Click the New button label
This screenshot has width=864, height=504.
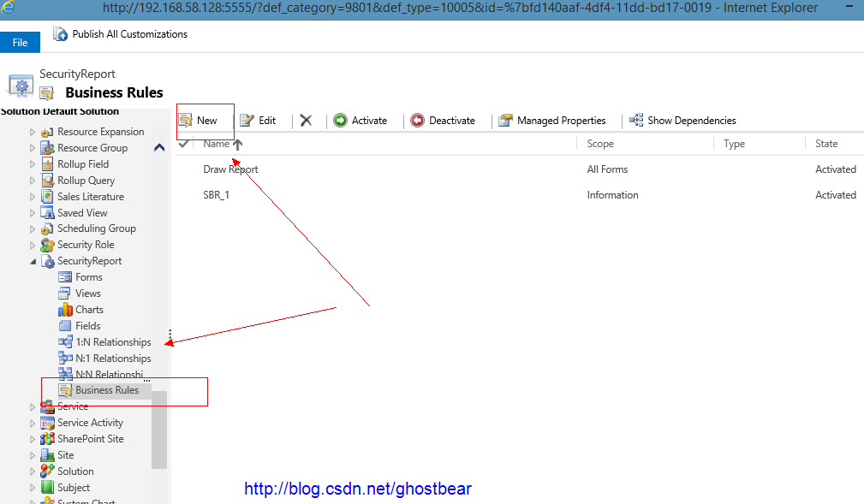(206, 120)
